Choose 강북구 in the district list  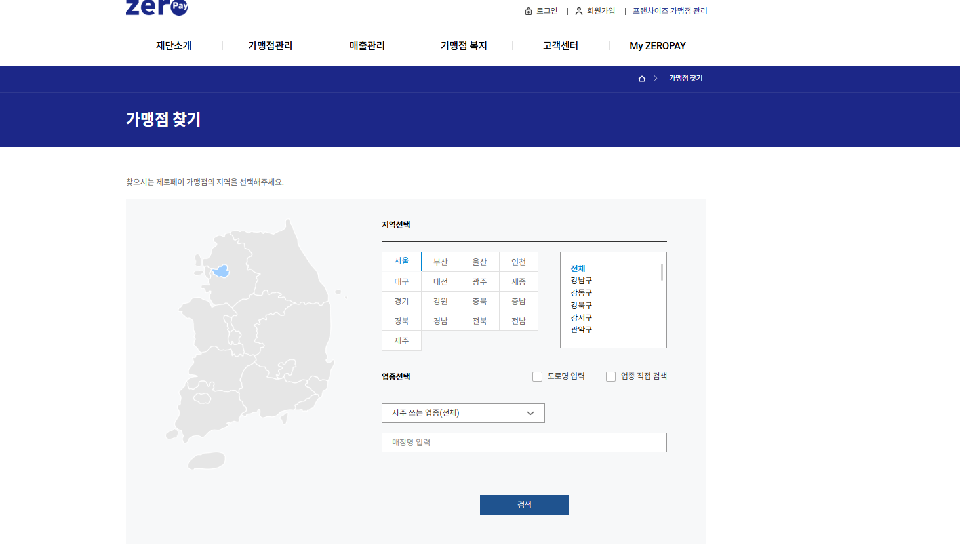581,306
